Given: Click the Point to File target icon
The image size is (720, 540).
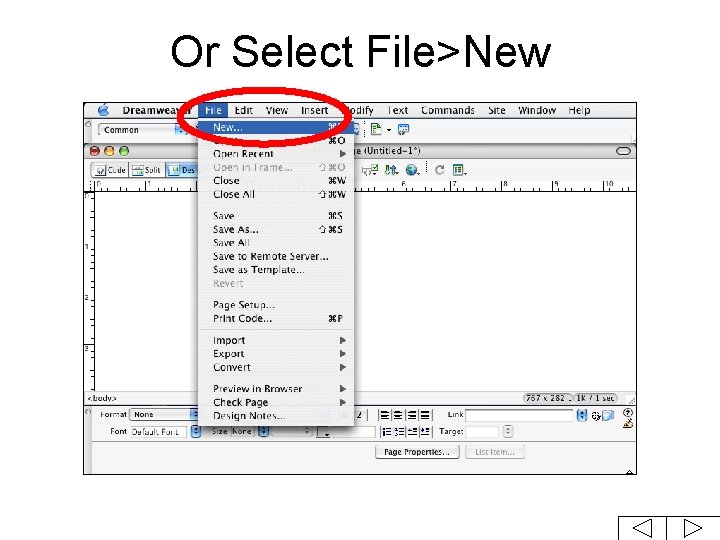Looking at the screenshot, I should tap(596, 416).
